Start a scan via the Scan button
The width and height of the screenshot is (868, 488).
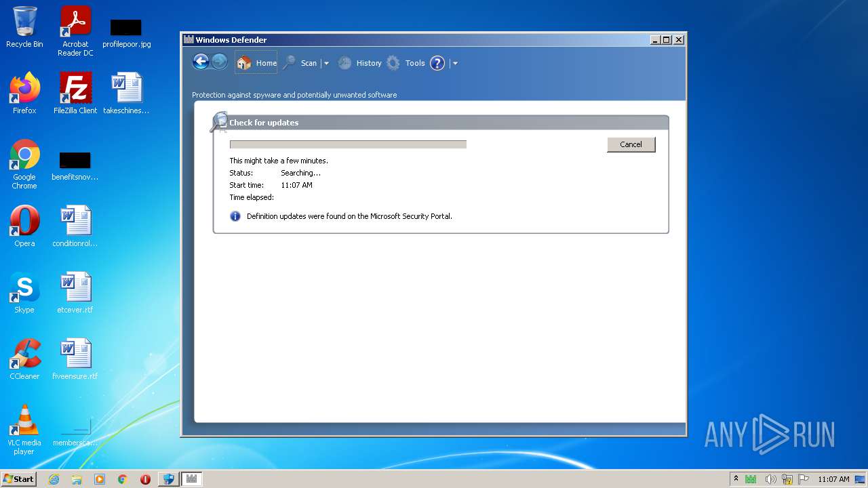click(300, 63)
